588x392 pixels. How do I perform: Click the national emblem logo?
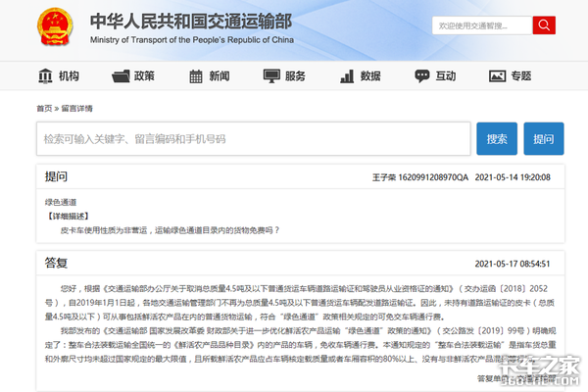(55, 27)
